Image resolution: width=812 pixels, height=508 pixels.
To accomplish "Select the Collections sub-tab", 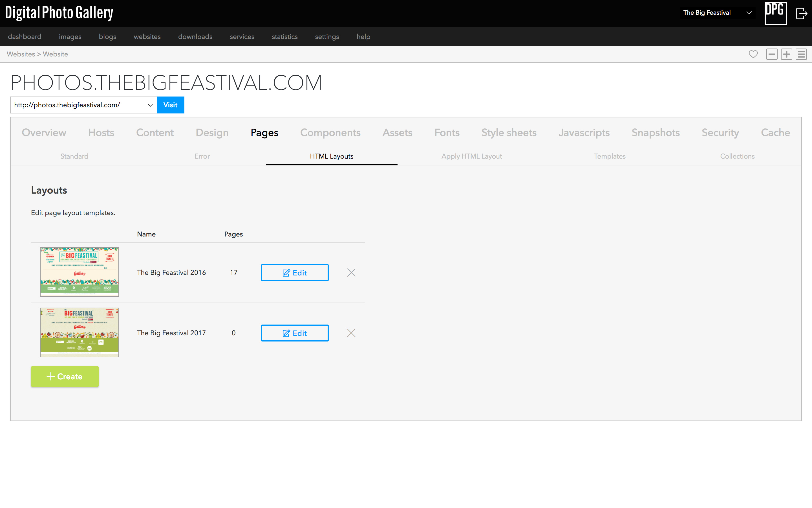I will tap(737, 156).
